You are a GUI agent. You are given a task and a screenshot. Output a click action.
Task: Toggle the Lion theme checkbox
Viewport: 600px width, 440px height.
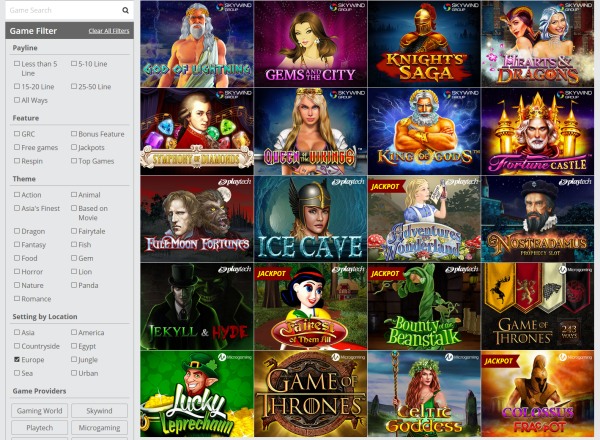coord(74,271)
